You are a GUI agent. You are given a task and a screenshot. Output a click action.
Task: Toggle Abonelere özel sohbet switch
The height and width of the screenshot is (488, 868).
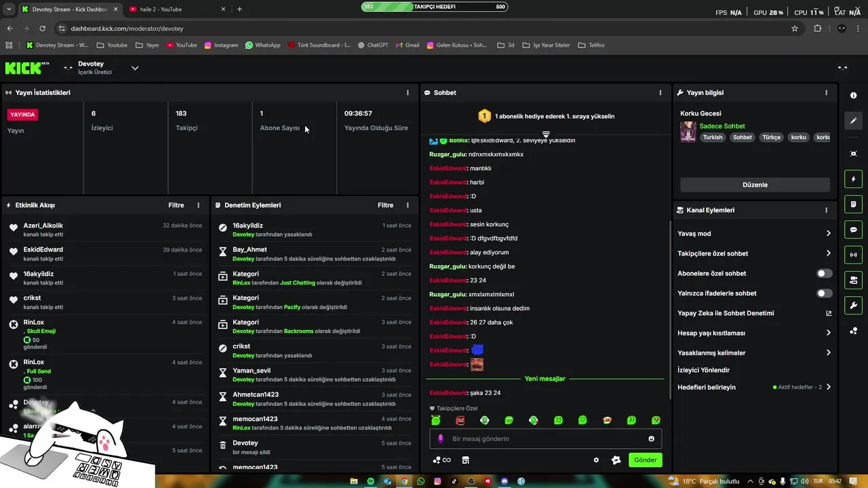[825, 273]
